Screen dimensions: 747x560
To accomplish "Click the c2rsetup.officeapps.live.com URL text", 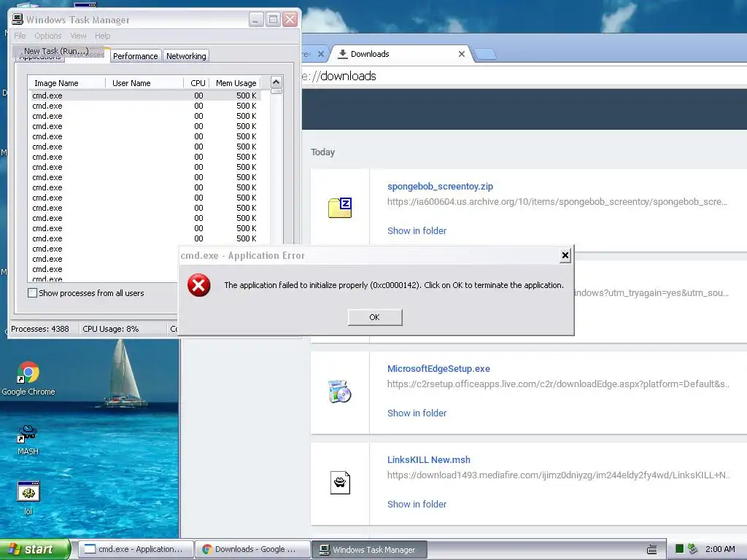I will pos(558,384).
